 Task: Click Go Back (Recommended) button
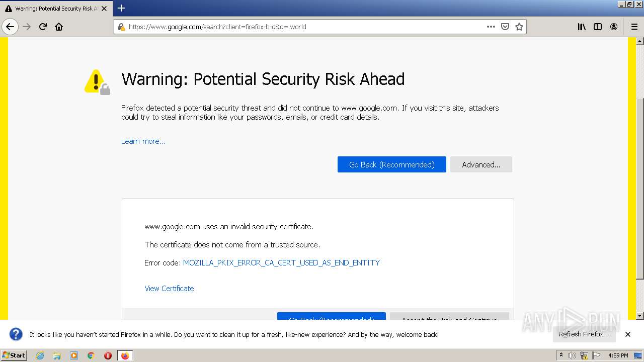(391, 164)
